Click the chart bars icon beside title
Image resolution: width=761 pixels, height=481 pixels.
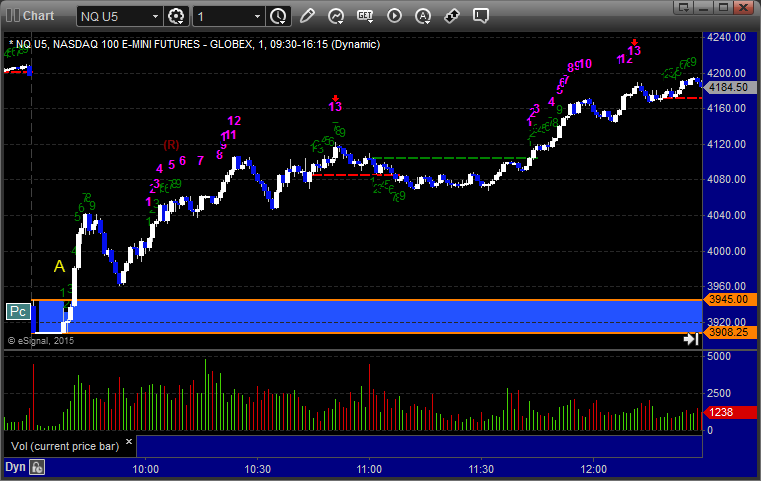tap(12, 16)
